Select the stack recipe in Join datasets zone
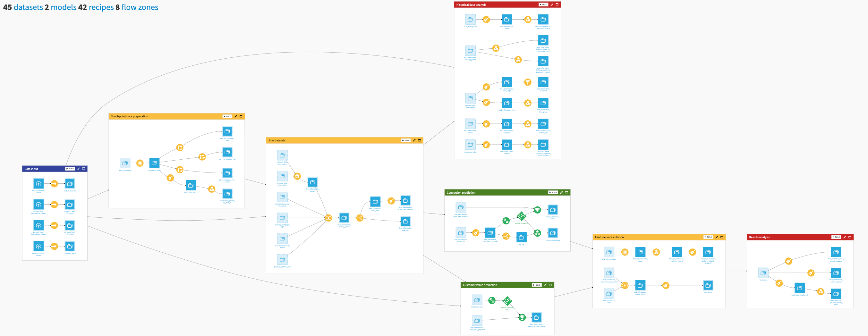The width and height of the screenshot is (868, 336). tap(297, 176)
